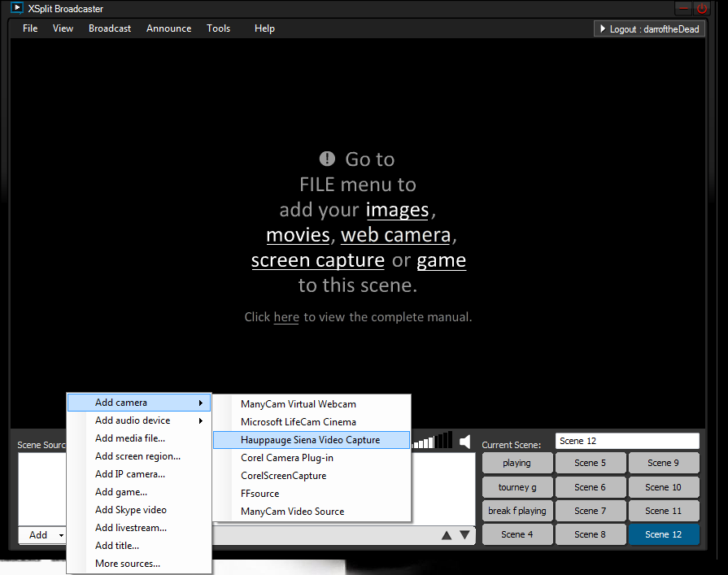Click Logout darroftheDead button
728x575 pixels.
[x=650, y=28]
